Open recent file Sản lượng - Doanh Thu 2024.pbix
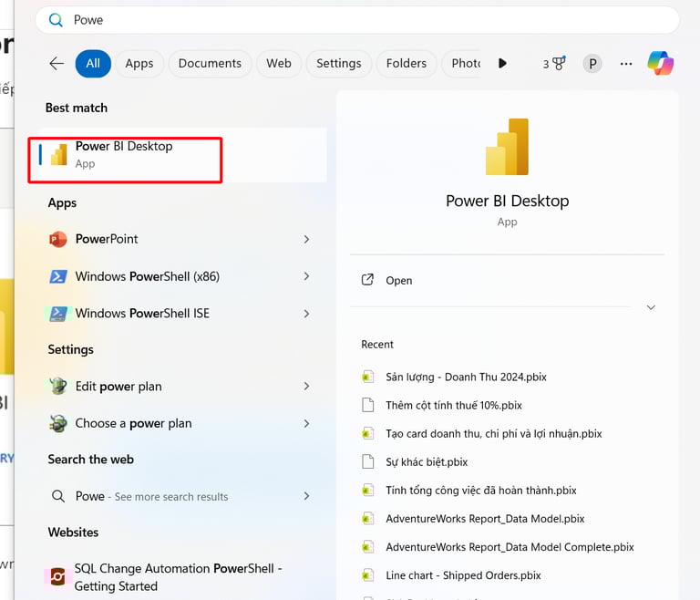The image size is (700, 600). (466, 378)
